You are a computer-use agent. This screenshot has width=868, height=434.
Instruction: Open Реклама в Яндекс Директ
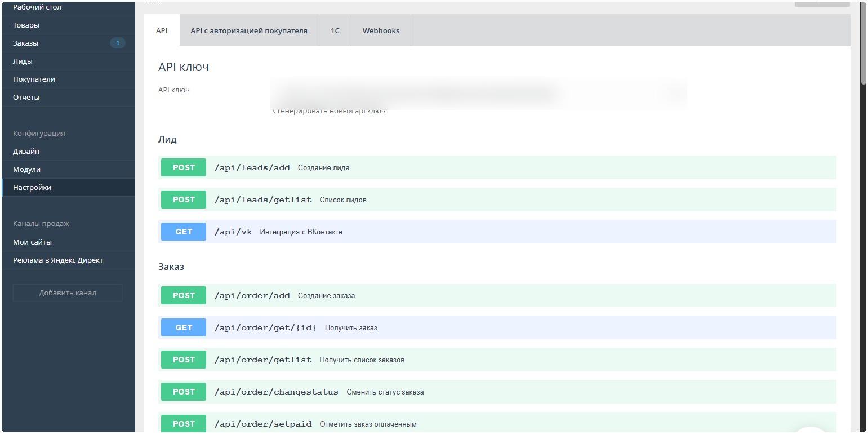pos(58,260)
